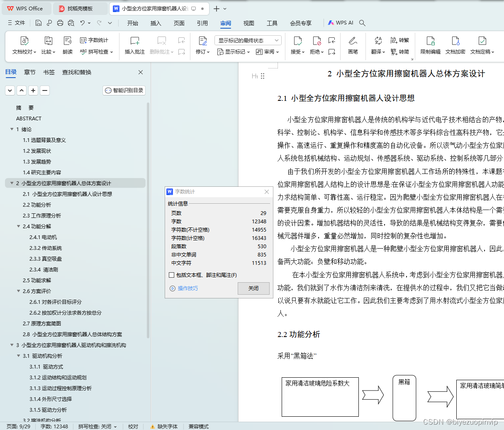Switch to the 插入 ribbon tab
This screenshot has width=504, height=430.
[x=156, y=23]
